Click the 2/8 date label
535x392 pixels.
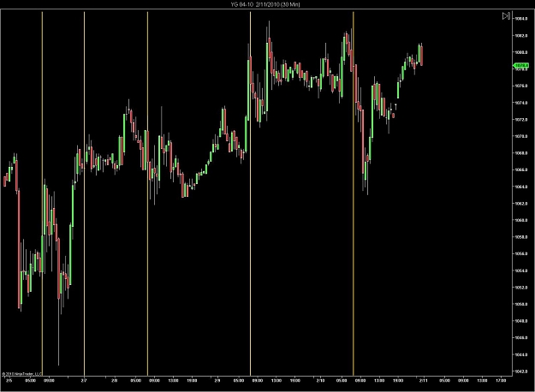pyautogui.click(x=115, y=380)
